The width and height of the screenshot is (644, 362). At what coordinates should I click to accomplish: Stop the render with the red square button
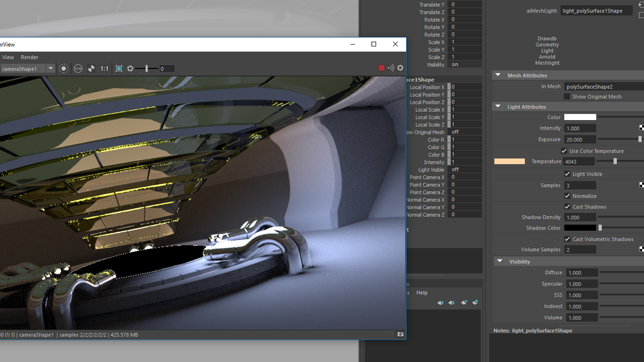click(381, 68)
